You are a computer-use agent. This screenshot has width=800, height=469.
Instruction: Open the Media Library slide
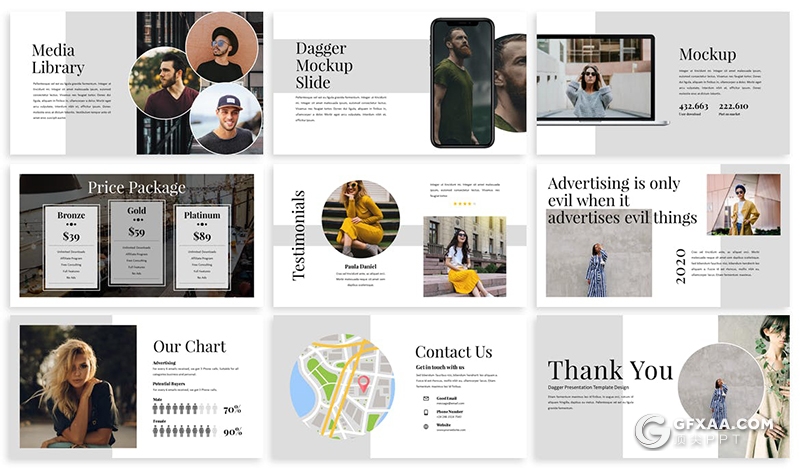coord(136,83)
